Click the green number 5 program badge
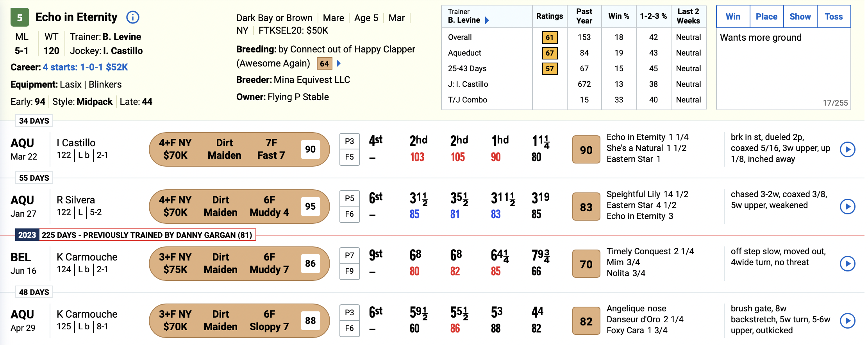This screenshot has width=868, height=345. [x=20, y=17]
